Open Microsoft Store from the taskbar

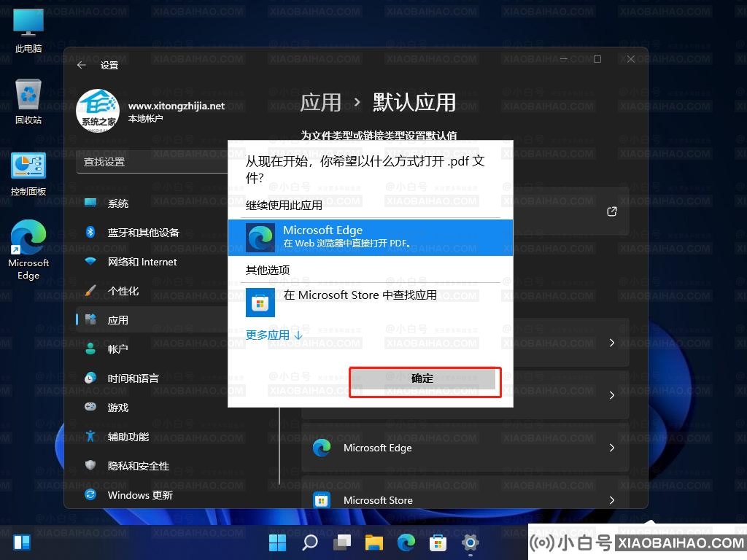point(438,542)
